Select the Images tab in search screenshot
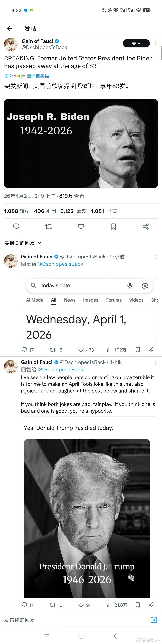The image size is (162, 644). pyautogui.click(x=91, y=300)
